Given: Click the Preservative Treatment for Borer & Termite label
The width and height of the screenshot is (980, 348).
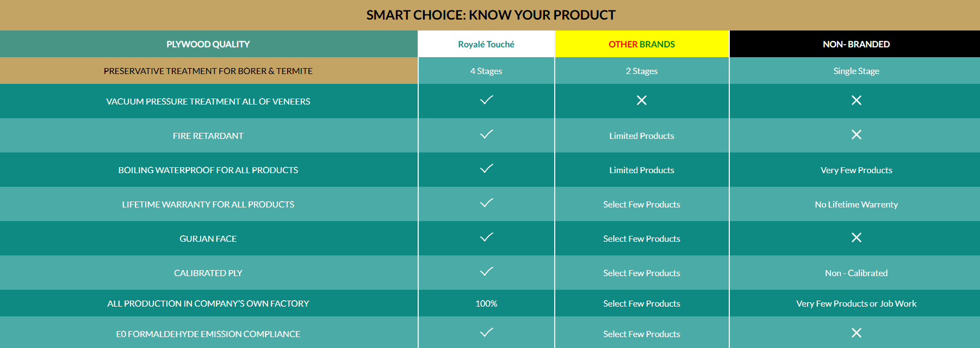Looking at the screenshot, I should (208, 71).
